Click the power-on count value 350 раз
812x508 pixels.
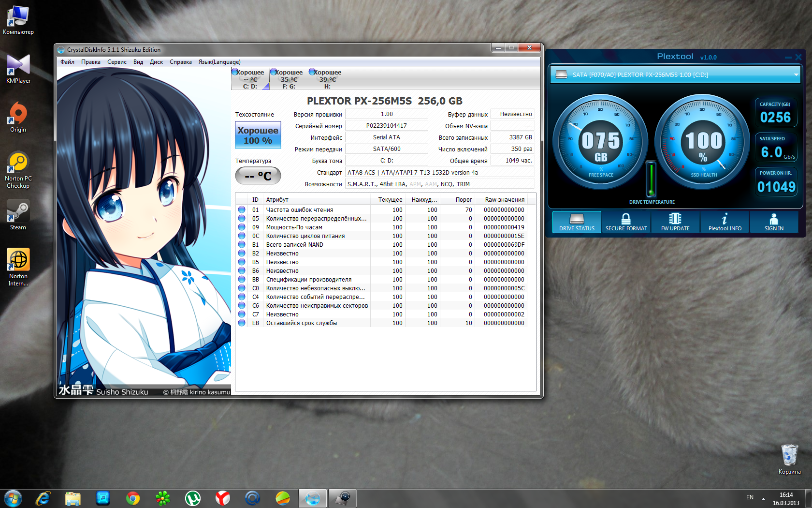coord(512,149)
